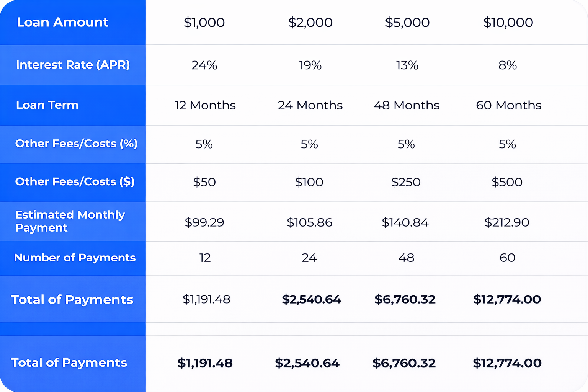Select the $212.90 monthly payment cell
Image resolution: width=588 pixels, height=392 pixels.
click(507, 222)
